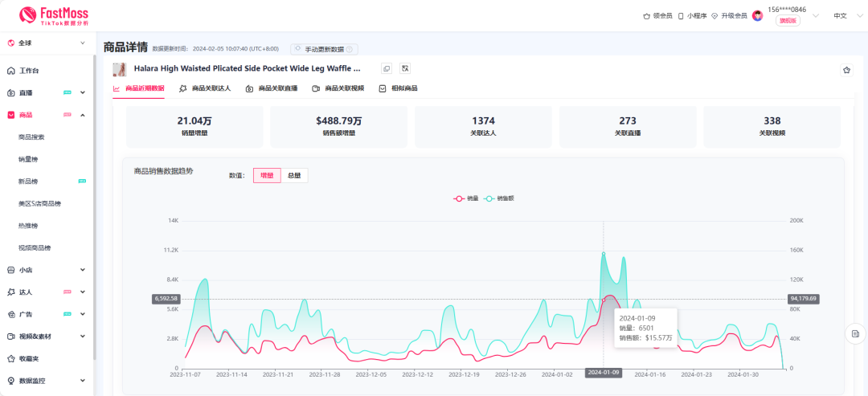Toggle the 销售额 series in chart legend
The width and height of the screenshot is (868, 396).
(500, 198)
